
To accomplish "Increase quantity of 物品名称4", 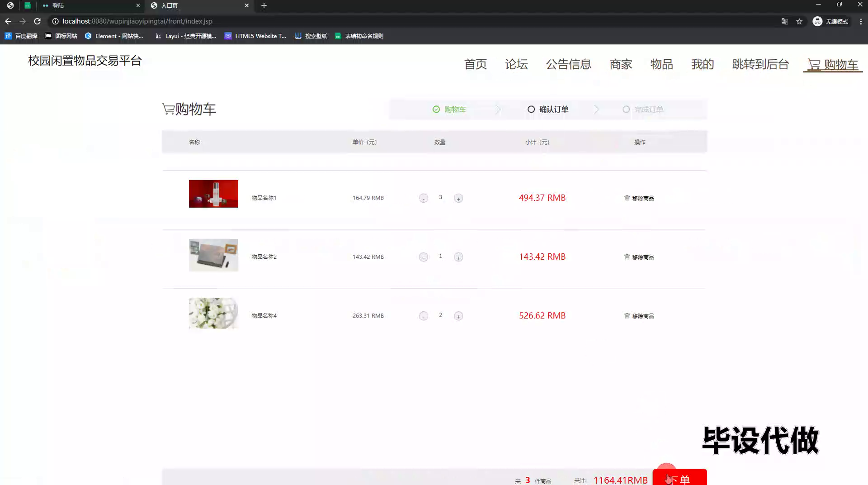I will 458,316.
